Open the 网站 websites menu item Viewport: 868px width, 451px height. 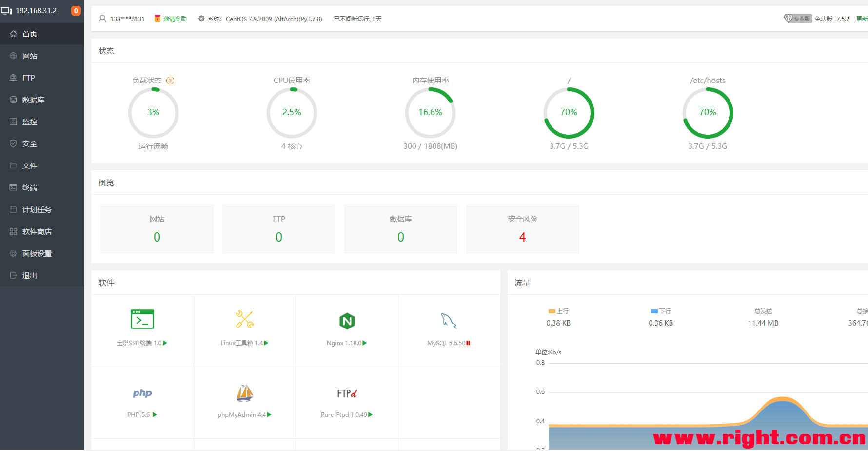click(x=42, y=56)
